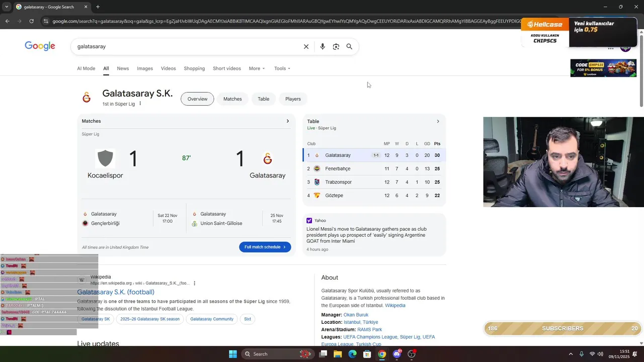644x362 pixels.
Task: Click the Kocaelispor team crest
Action: (x=105, y=158)
